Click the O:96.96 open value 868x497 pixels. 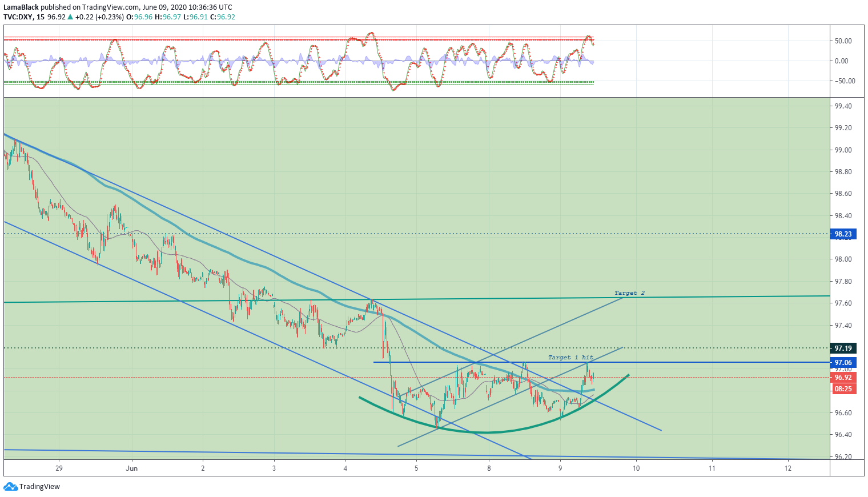pyautogui.click(x=140, y=17)
